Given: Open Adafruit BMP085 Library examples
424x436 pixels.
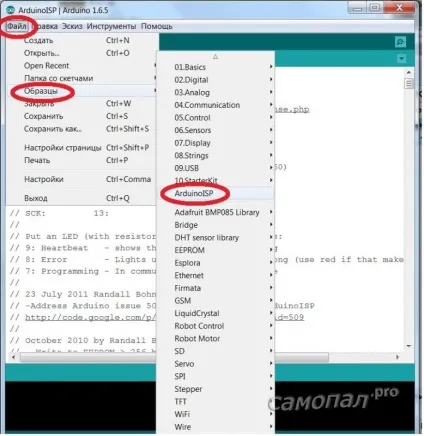Looking at the screenshot, I should [216, 212].
